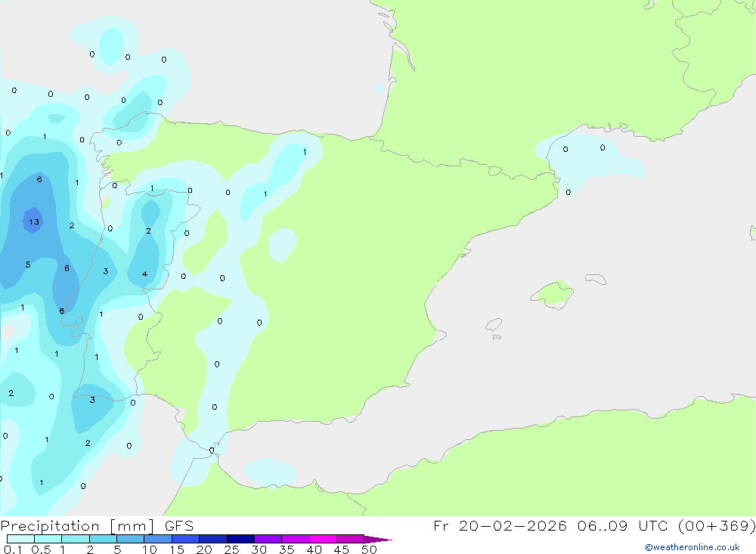Click the legend label '50'

(369, 549)
